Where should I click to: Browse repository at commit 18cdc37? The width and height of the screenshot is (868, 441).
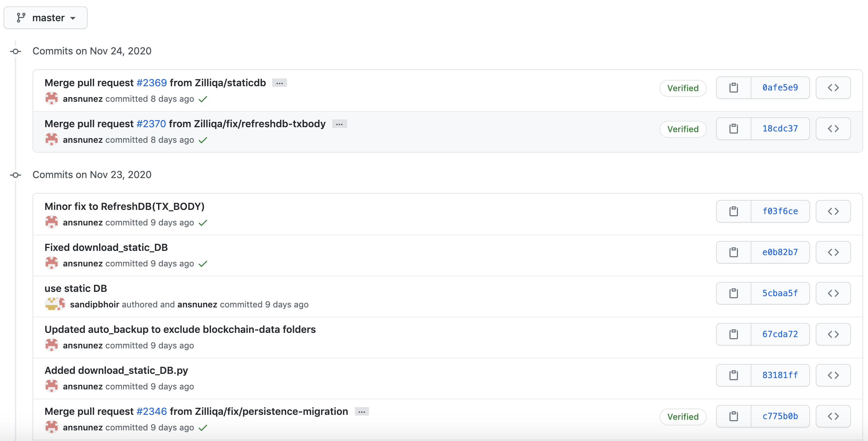coord(833,129)
